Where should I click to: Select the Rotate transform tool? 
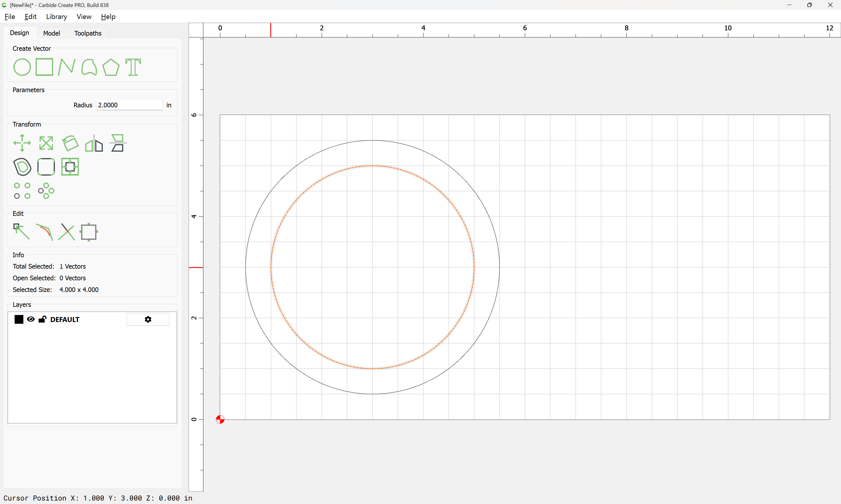[70, 143]
